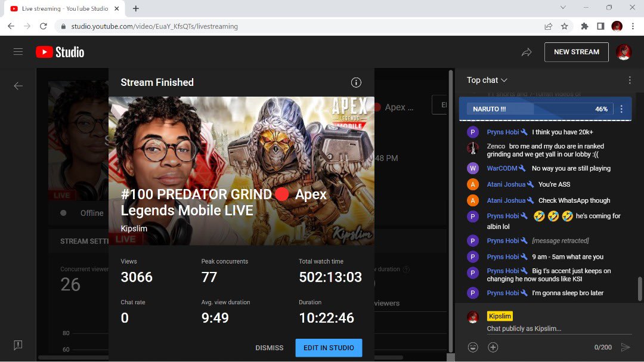
Task: Click the info icon in Stream Finished dialog
Action: [x=356, y=82]
